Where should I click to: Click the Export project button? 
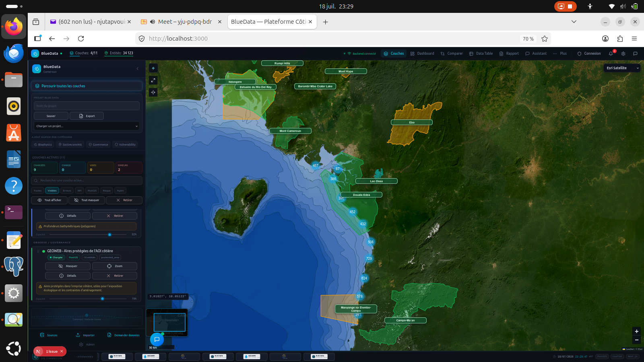click(x=87, y=116)
